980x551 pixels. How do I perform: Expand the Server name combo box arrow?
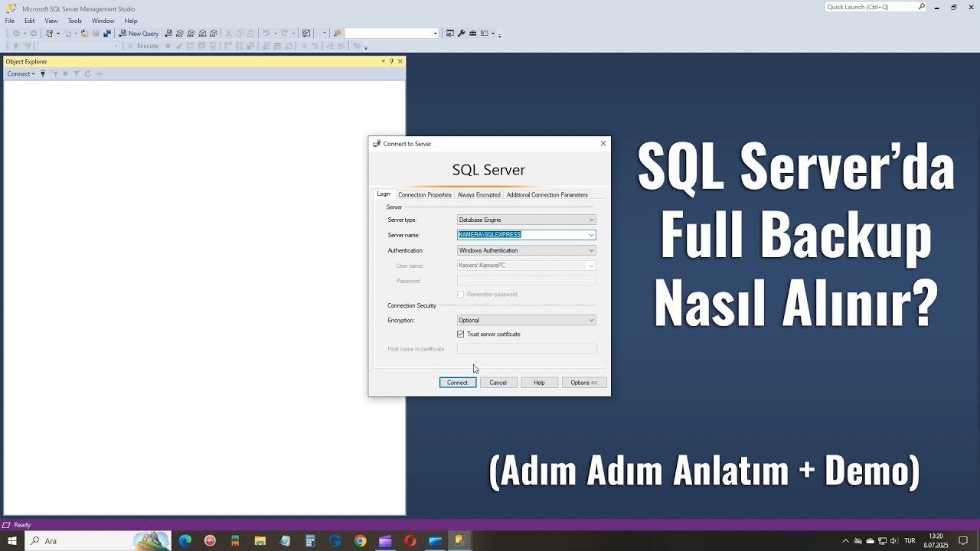pyautogui.click(x=591, y=235)
